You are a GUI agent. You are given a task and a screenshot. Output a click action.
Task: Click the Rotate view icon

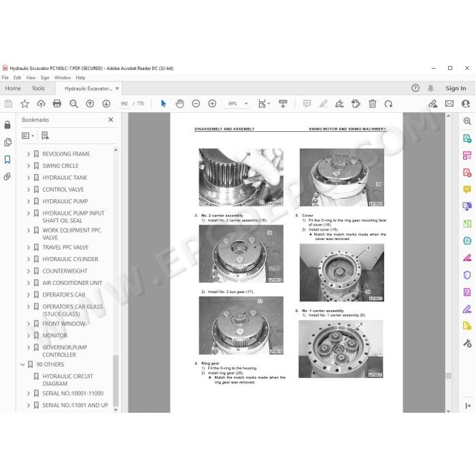[x=388, y=104]
